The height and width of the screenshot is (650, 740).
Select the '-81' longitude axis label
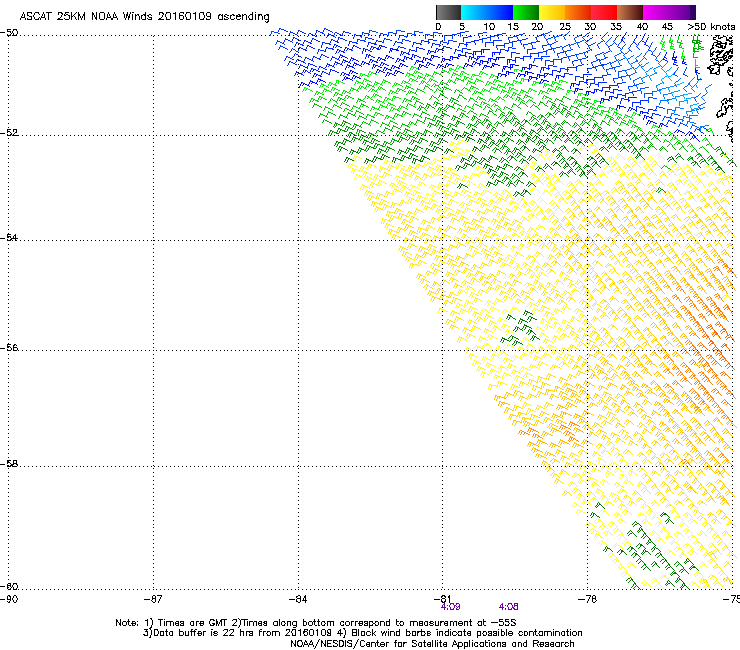click(x=442, y=599)
